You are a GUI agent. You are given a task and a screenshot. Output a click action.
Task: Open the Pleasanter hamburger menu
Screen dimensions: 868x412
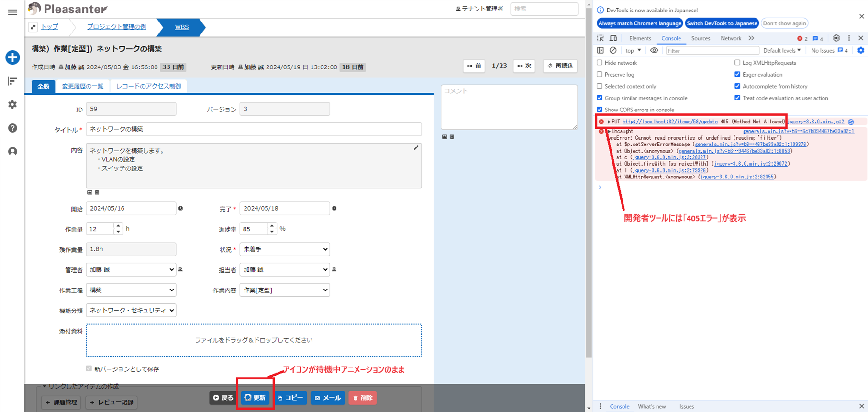[12, 12]
